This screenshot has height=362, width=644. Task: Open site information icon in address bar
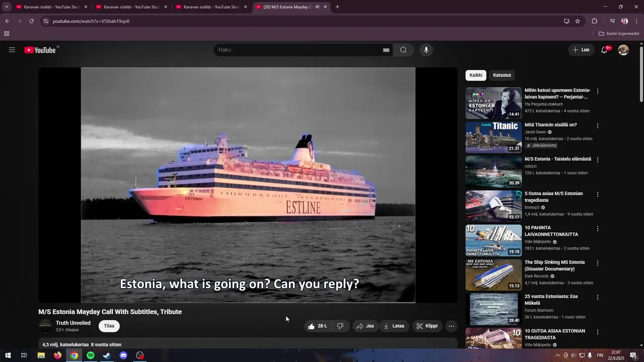pos(46,21)
